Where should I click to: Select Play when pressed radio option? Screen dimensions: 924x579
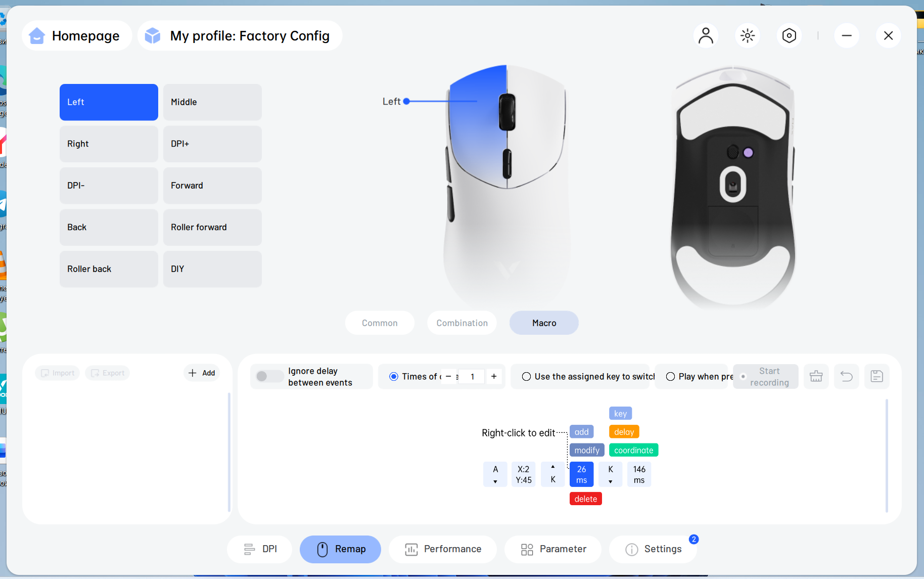click(670, 377)
